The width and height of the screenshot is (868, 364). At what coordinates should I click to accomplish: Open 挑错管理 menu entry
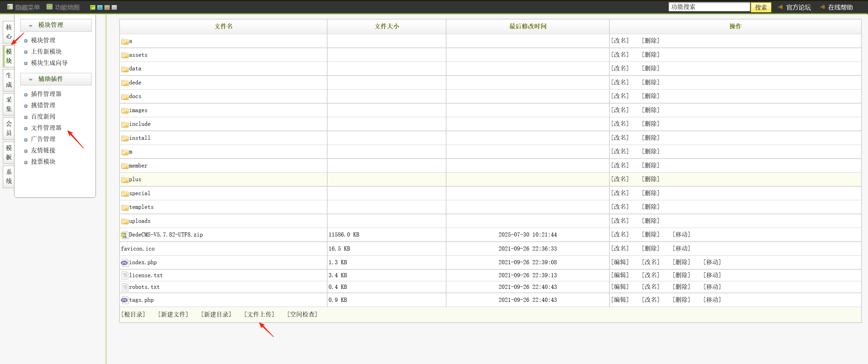43,105
